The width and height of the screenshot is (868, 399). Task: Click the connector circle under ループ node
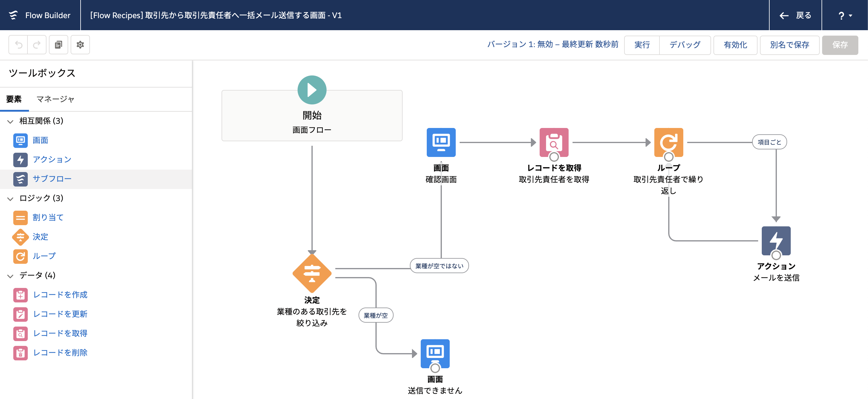[669, 157]
